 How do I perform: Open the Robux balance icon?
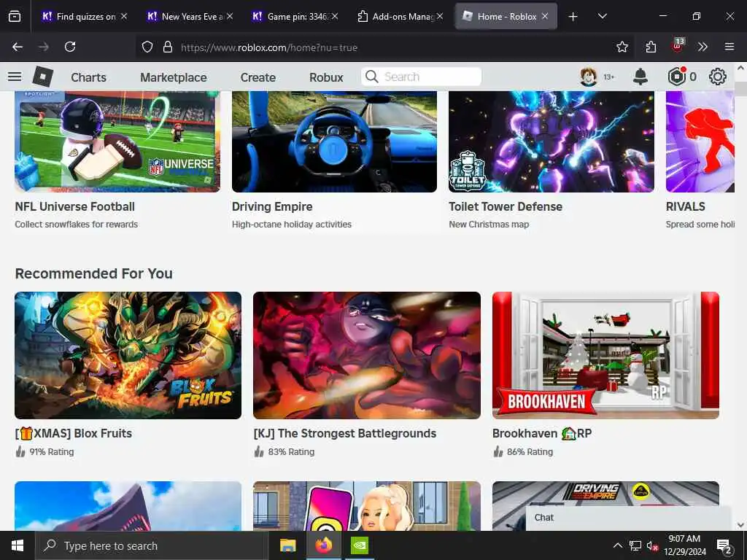click(x=676, y=77)
